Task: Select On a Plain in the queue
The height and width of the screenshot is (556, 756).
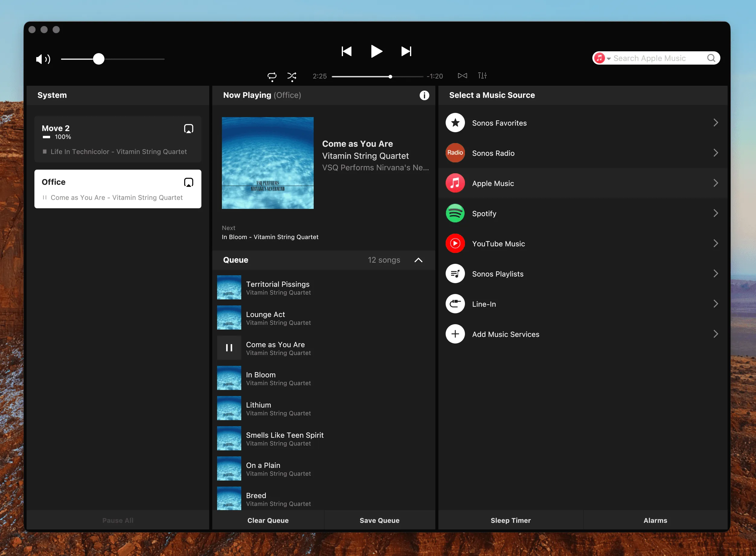Action: pos(323,468)
